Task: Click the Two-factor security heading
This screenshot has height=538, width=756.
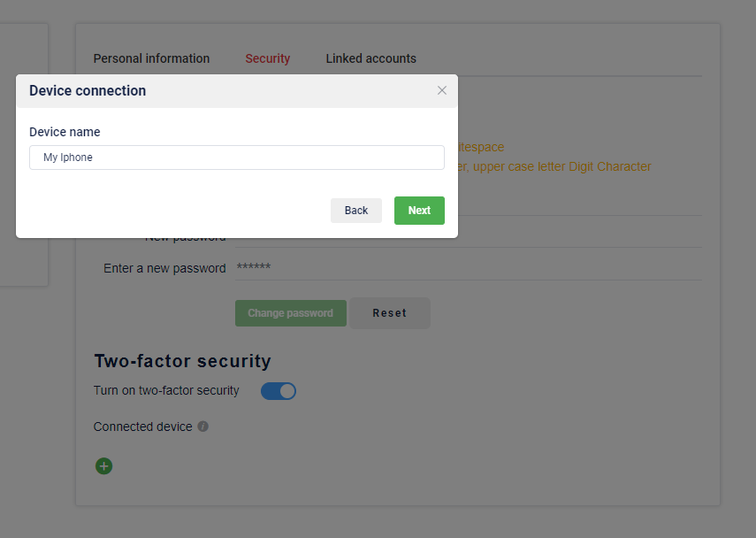Action: click(182, 361)
